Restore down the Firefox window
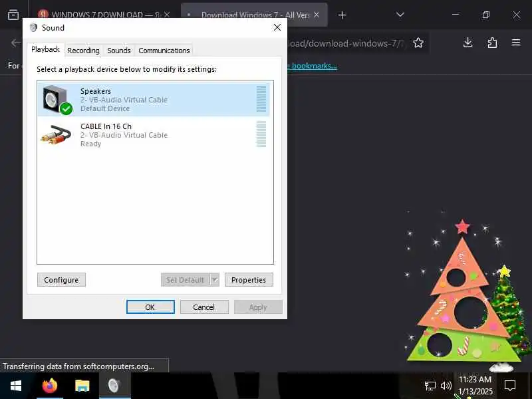This screenshot has height=399, width=532. point(486,15)
